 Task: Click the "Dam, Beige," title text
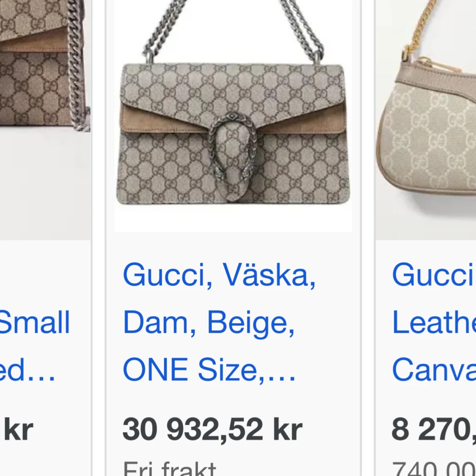point(209,322)
